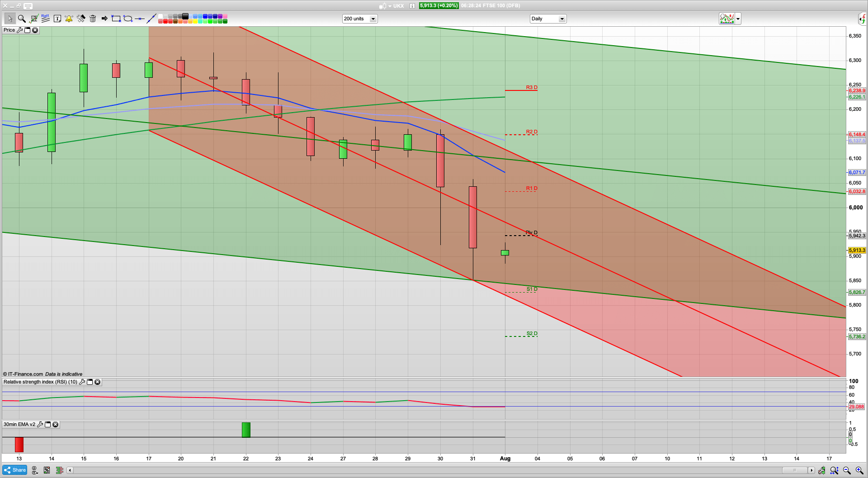Zoom in the chart
The width and height of the screenshot is (868, 478).
coord(859,470)
